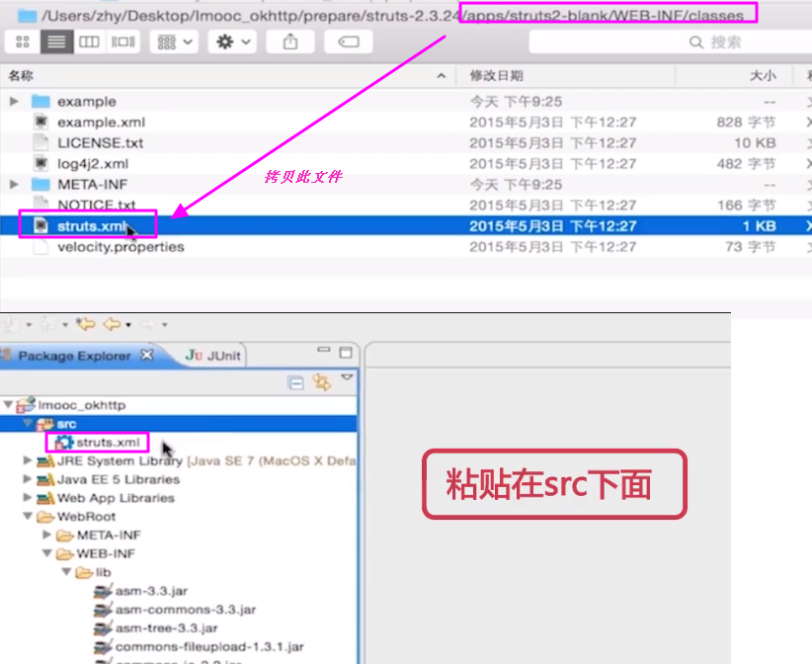
Task: Collapse the WebRoot folder
Action: click(28, 516)
